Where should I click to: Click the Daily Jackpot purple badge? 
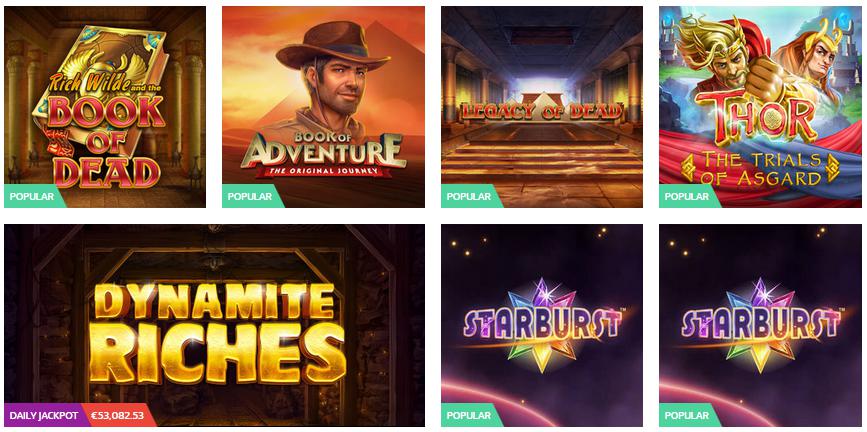[44, 415]
